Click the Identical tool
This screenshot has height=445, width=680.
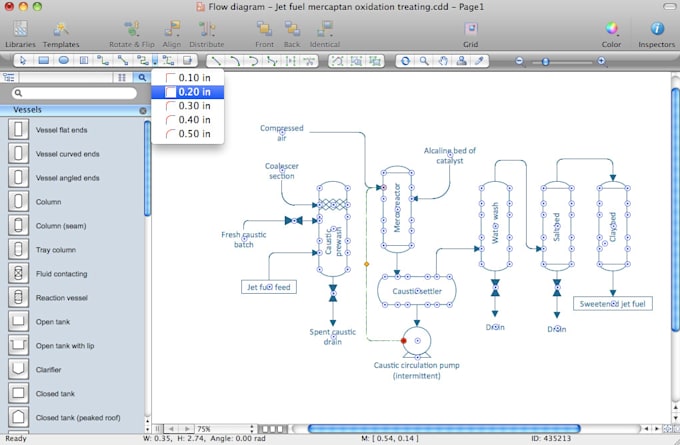coord(324,34)
